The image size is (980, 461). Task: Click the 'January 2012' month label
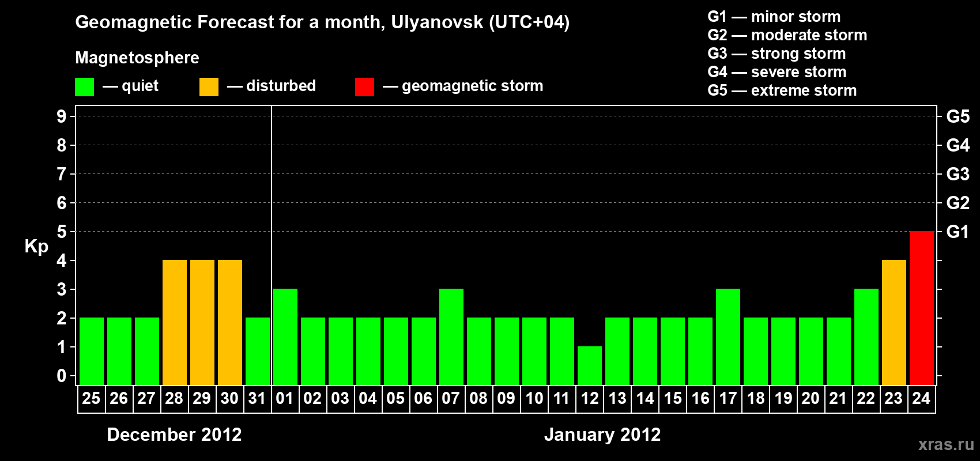pyautogui.click(x=602, y=434)
